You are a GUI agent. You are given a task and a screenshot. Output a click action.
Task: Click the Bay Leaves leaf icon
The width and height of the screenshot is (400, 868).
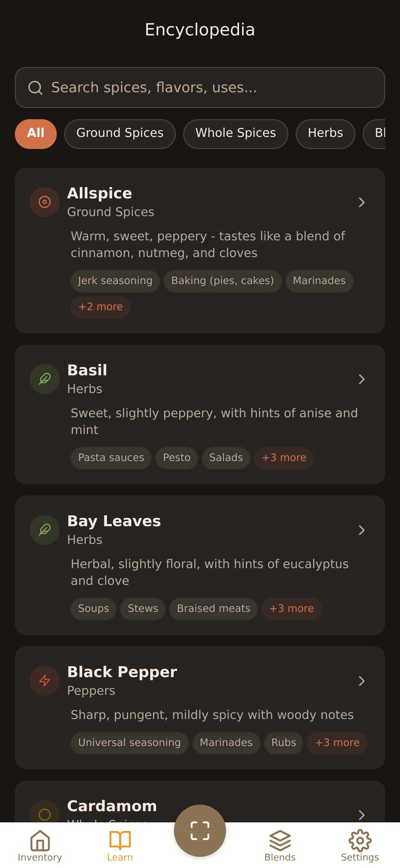pyautogui.click(x=44, y=529)
